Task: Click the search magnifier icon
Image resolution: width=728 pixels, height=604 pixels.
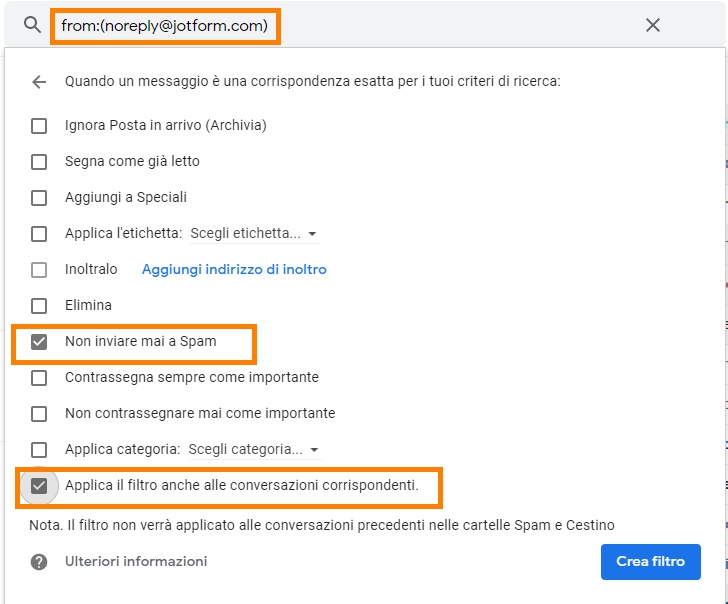Action: coord(32,25)
